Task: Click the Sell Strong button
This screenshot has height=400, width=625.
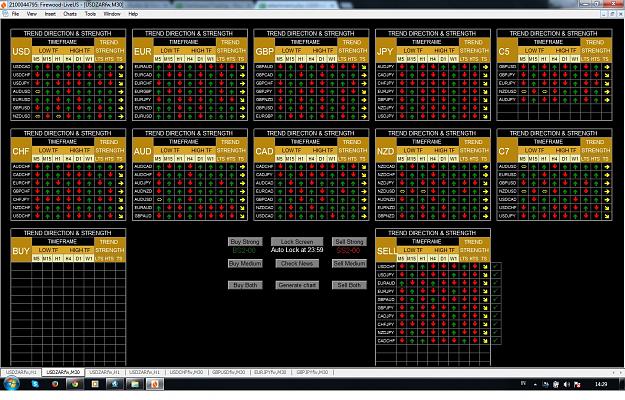Action: click(x=349, y=241)
